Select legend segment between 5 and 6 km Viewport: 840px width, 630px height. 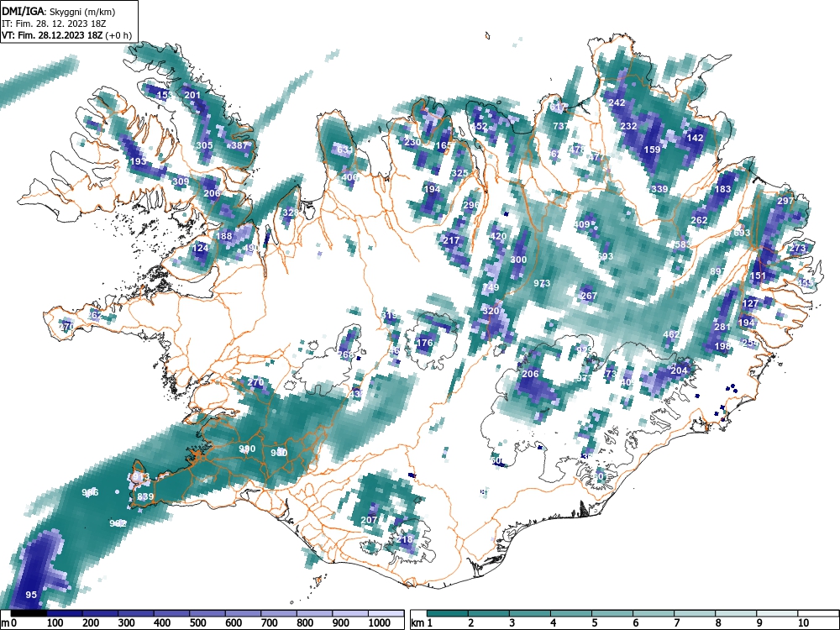[x=612, y=613]
